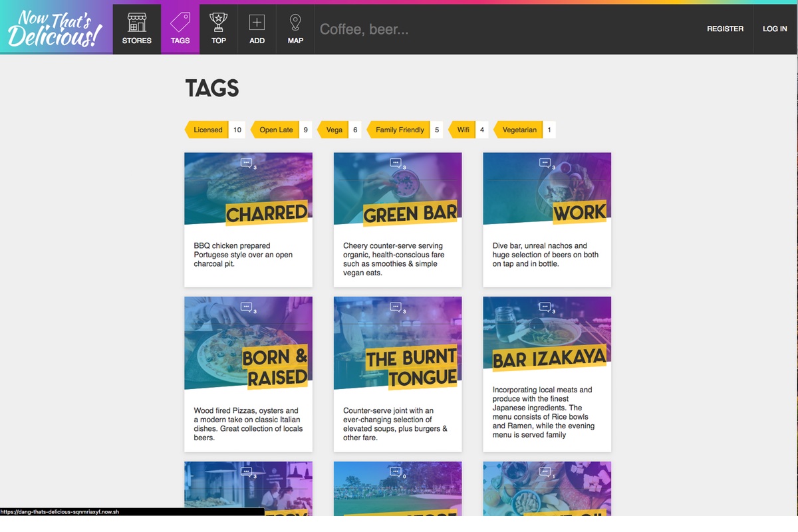Click the Add plus-square icon
The image size is (798, 532).
coord(257,23)
